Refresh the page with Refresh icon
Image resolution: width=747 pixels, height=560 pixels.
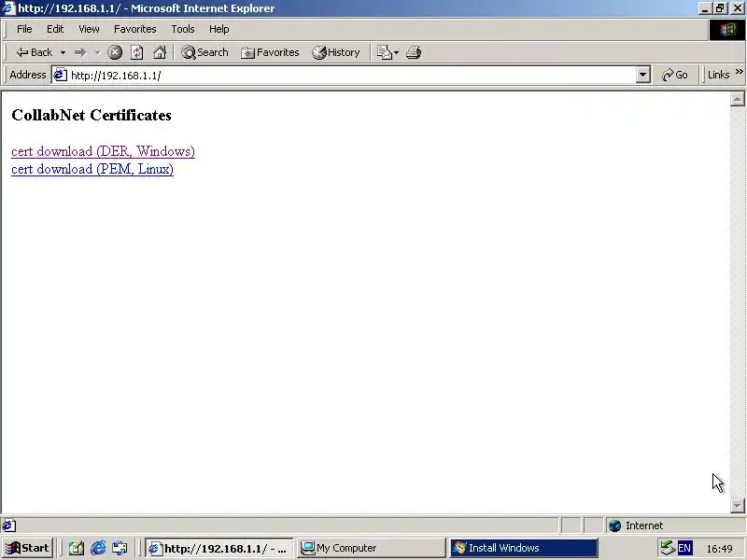[x=136, y=52]
